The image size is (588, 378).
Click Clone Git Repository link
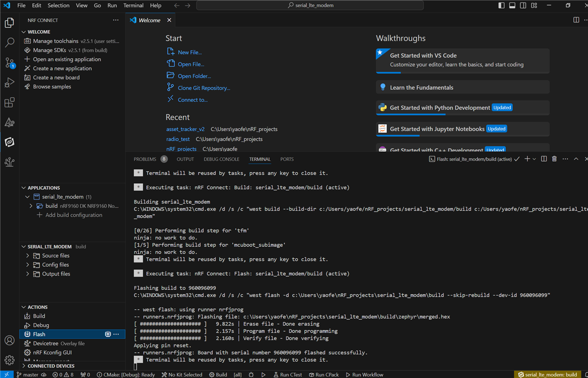click(204, 88)
